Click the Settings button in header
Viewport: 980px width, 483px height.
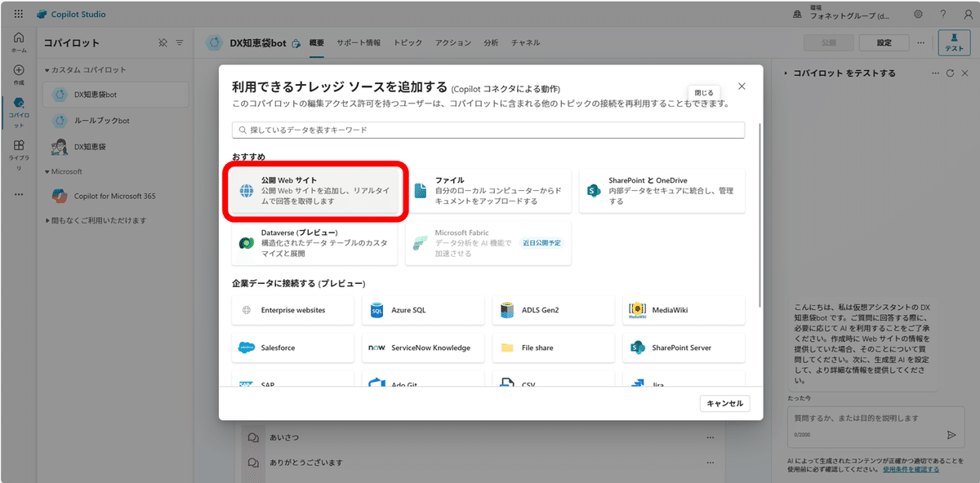coord(884,42)
